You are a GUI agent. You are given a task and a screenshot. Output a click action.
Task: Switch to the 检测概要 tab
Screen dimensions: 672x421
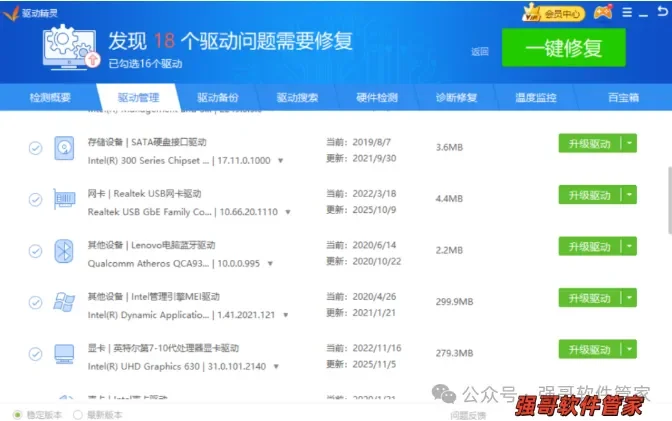coord(50,97)
